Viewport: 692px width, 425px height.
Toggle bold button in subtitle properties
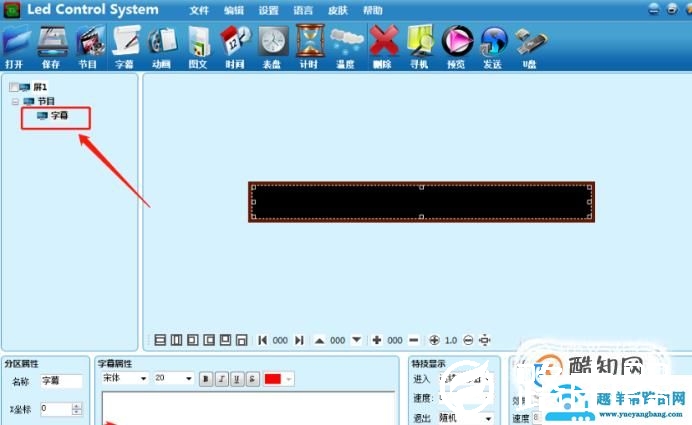point(205,379)
